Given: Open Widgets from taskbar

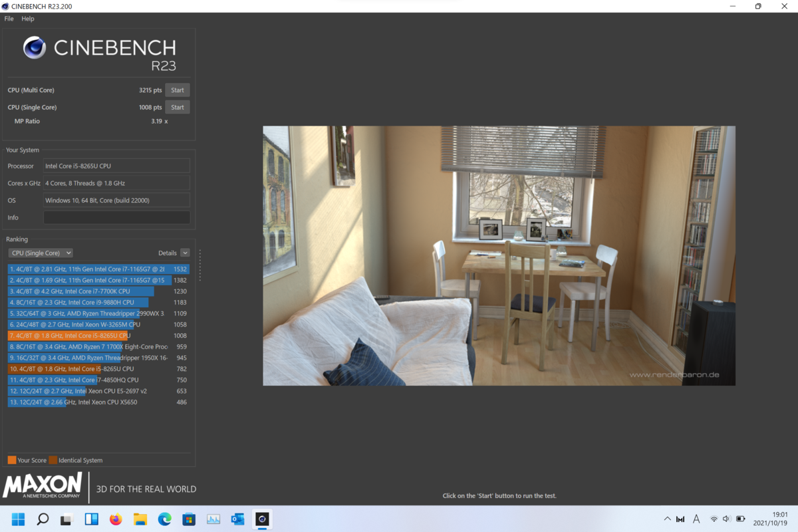Looking at the screenshot, I should (x=91, y=519).
